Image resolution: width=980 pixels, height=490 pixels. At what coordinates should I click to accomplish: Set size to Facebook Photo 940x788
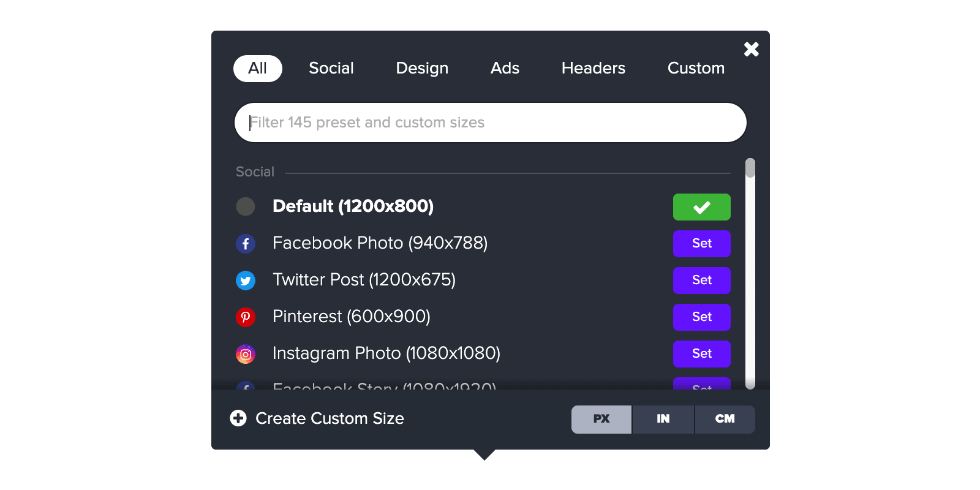click(701, 244)
